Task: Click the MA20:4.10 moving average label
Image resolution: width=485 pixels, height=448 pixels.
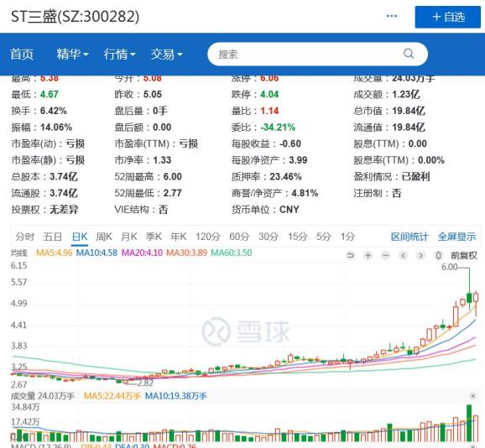Action: 142,253
